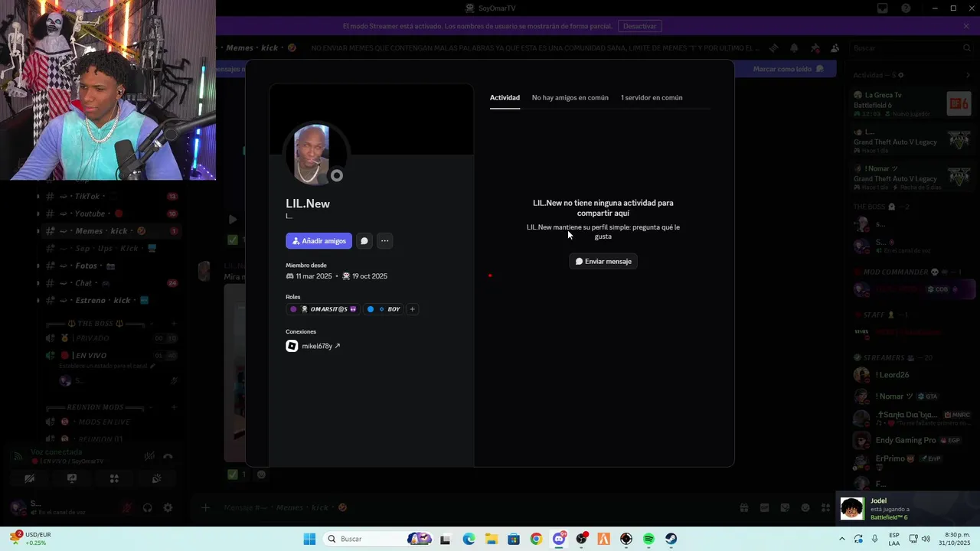Open the emoji picker icon
Viewport: 980px width, 551px height.
click(805, 507)
